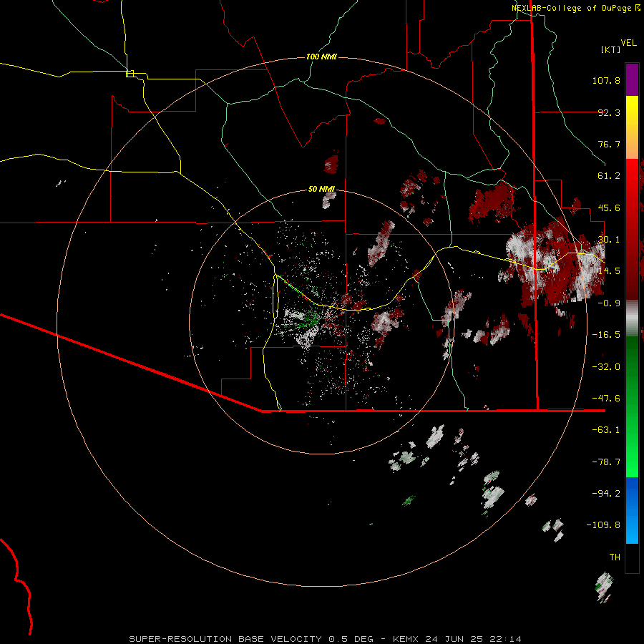Click the 50 NMI range ring label
Viewport: 644px width, 644px height.
tap(321, 189)
